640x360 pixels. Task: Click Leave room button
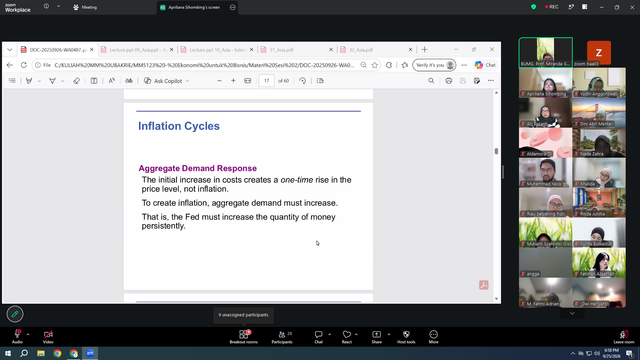[624, 337]
